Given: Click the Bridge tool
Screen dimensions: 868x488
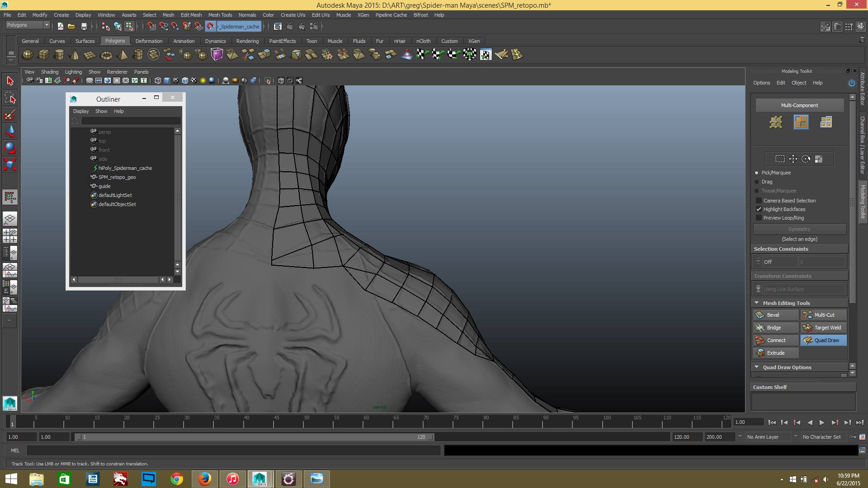Looking at the screenshot, I should 776,328.
